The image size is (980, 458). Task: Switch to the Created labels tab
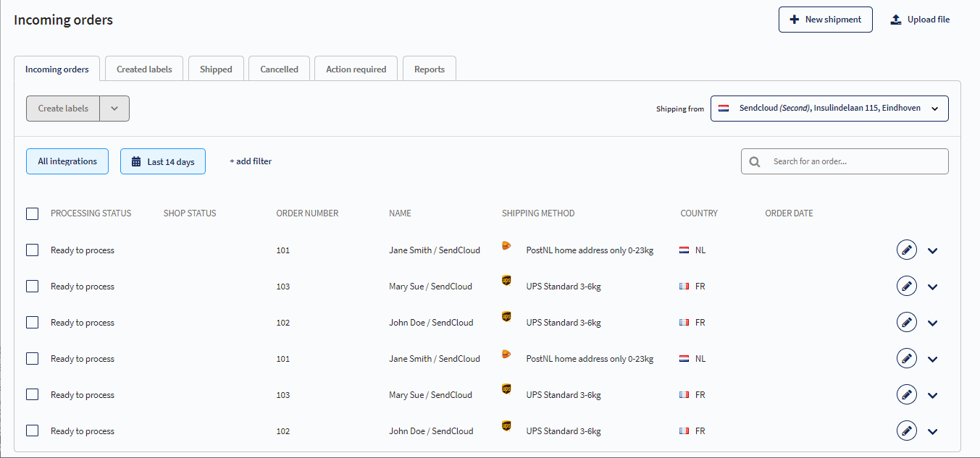coord(144,69)
